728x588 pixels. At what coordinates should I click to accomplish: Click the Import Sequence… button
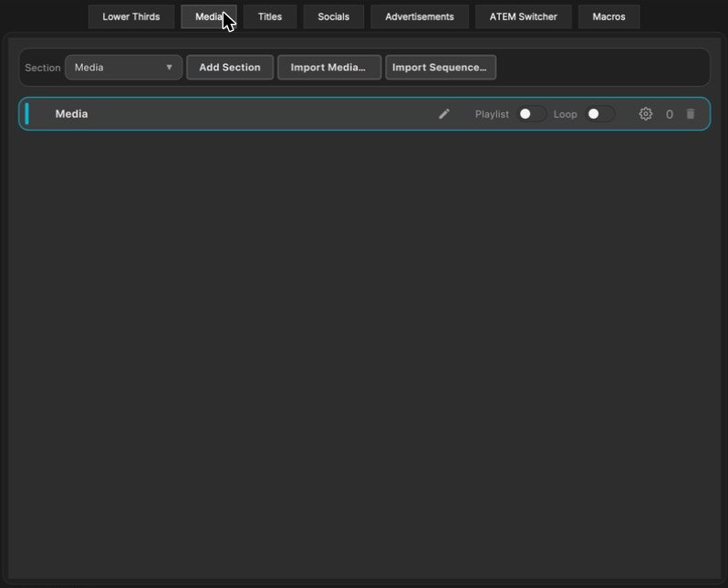click(440, 68)
